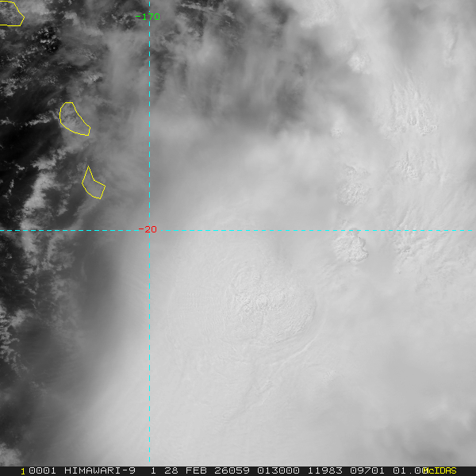Select the "013000" time value in footer
This screenshot has width=476, height=476.
tap(278, 470)
